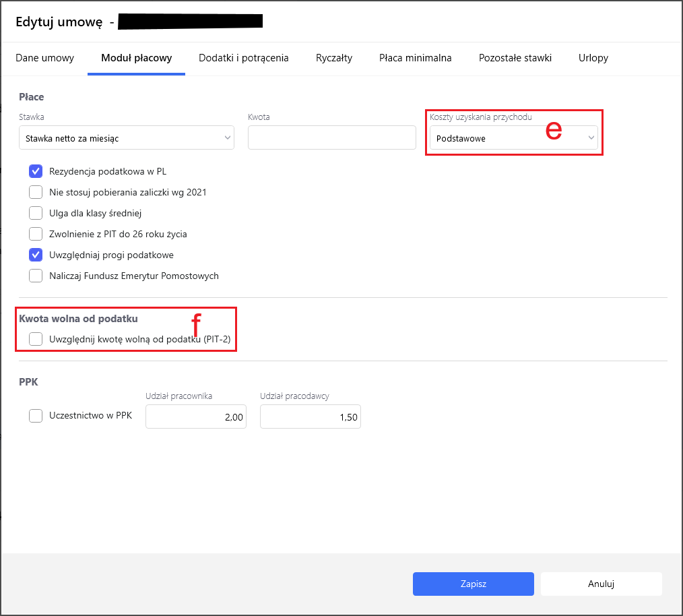The image size is (683, 616).
Task: Open the Ryczałty tab
Action: [x=333, y=58]
